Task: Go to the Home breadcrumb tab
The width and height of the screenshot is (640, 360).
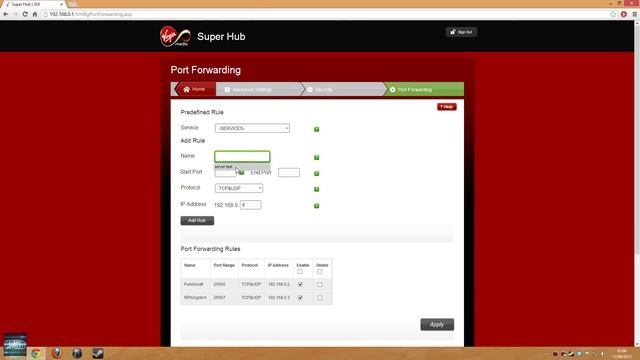Action: (x=195, y=89)
